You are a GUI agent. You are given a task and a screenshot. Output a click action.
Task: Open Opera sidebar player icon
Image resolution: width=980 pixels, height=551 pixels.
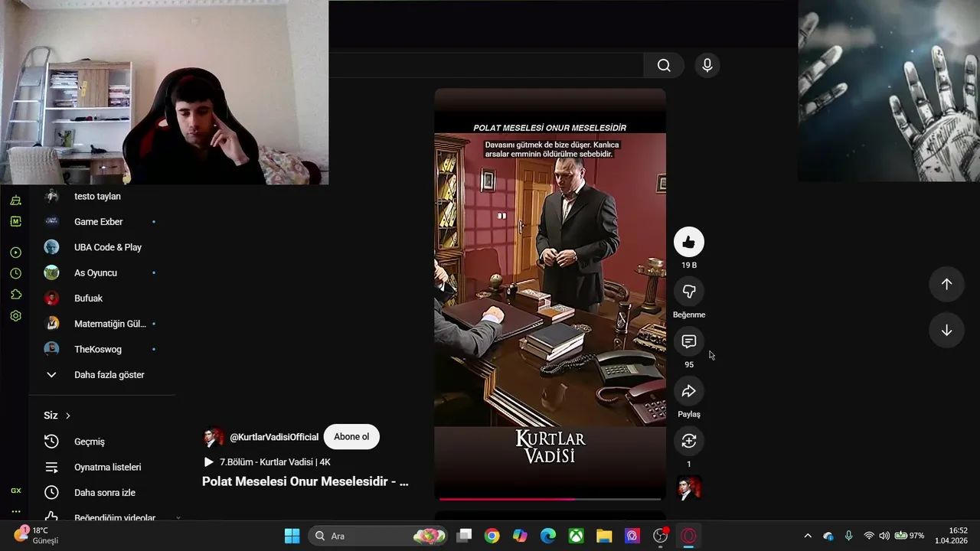coord(15,253)
